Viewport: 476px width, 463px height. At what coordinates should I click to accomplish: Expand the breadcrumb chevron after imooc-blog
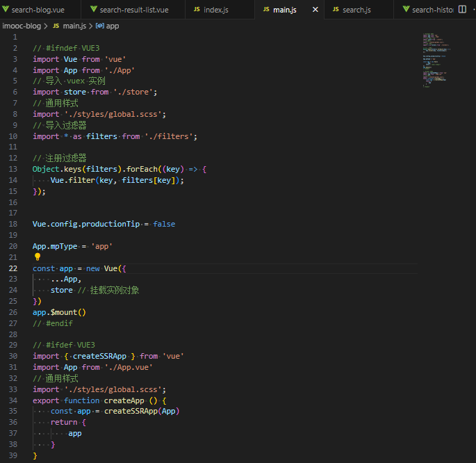(46, 26)
